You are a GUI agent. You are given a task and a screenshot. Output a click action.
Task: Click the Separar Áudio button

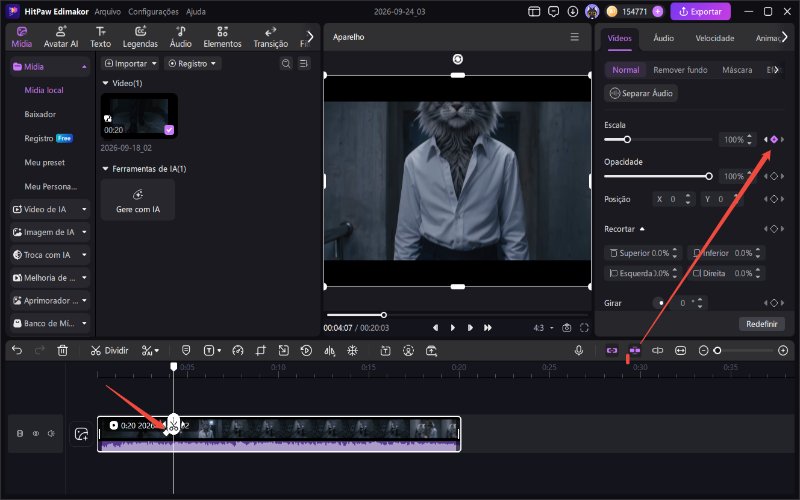641,93
